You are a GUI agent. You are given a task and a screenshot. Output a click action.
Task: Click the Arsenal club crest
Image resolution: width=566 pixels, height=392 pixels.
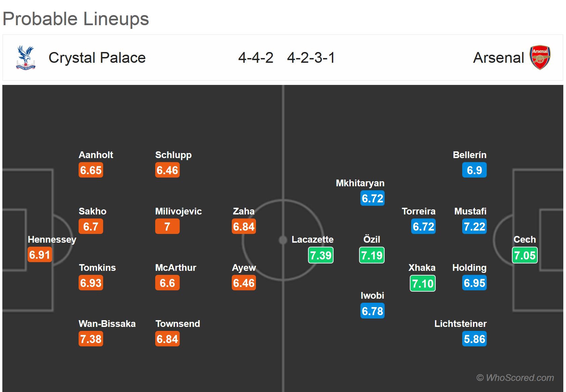(x=540, y=58)
